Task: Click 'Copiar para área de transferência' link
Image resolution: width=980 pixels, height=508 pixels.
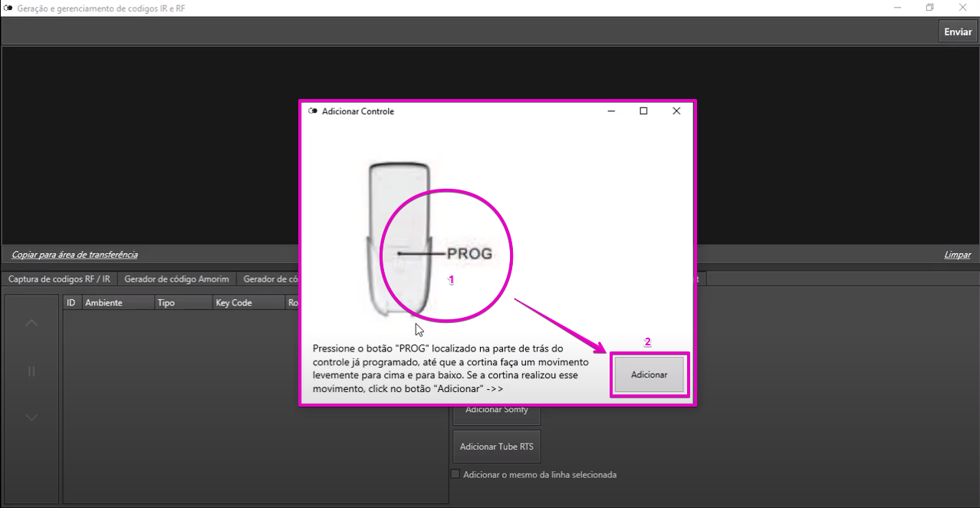Action: click(74, 255)
